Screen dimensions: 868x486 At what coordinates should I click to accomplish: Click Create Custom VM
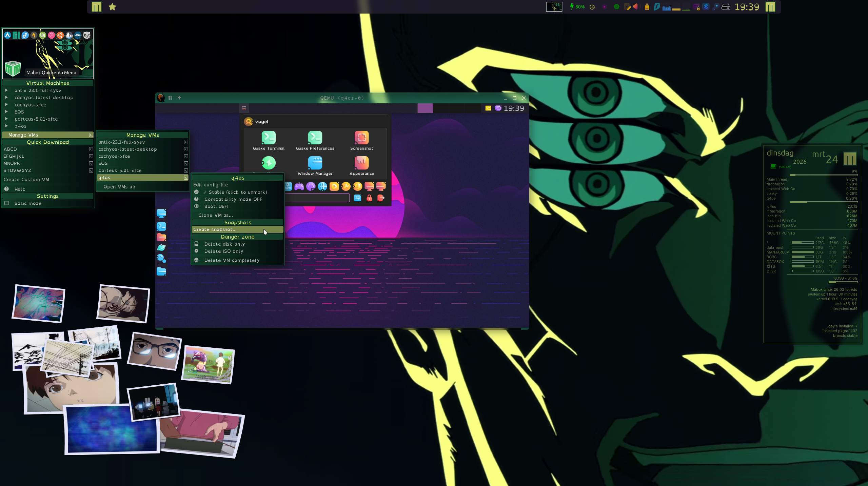point(26,180)
